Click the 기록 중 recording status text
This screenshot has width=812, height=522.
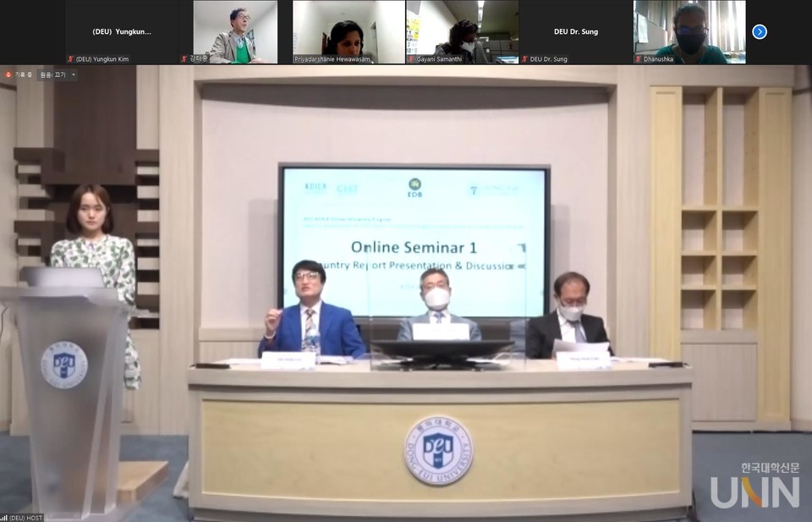coord(25,74)
